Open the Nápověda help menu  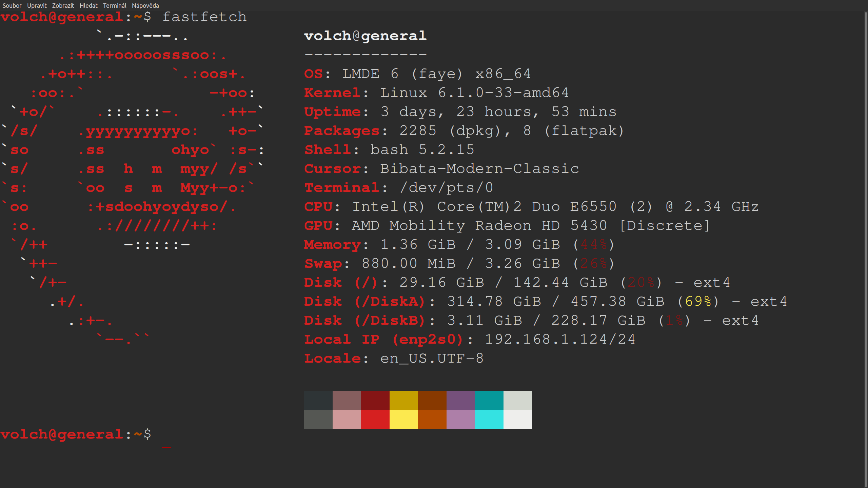[145, 5]
